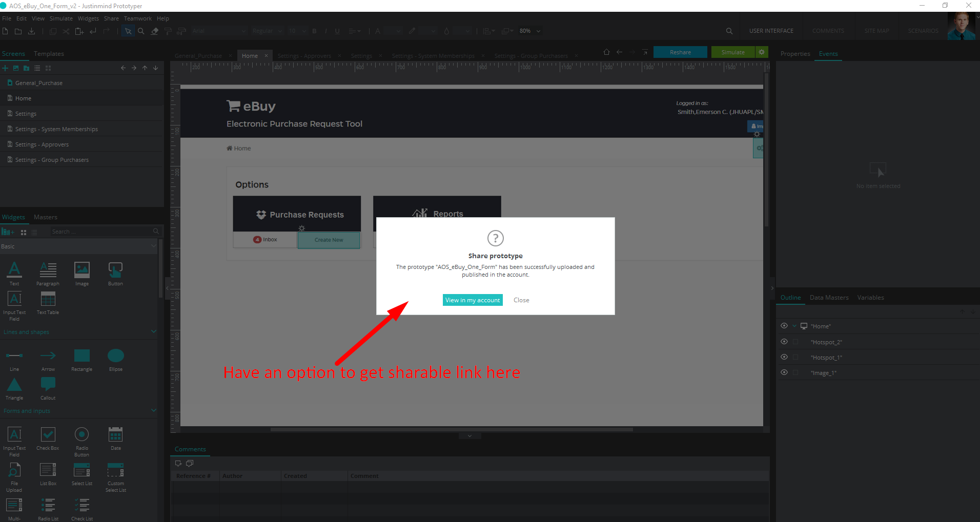Open the 80% zoom level dropdown
The width and height of the screenshot is (980, 522).
click(x=538, y=31)
